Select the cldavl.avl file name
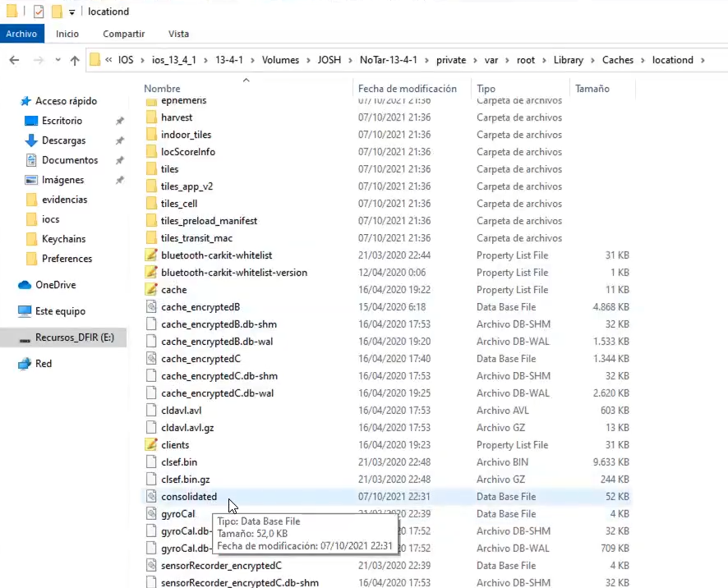Screen dimensions: 728x588 click(x=181, y=411)
